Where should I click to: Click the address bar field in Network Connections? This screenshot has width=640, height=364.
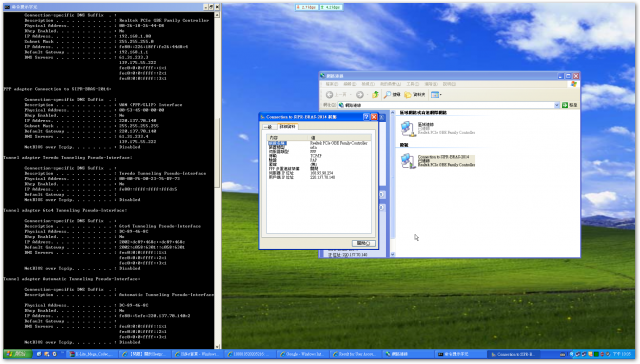click(x=448, y=105)
